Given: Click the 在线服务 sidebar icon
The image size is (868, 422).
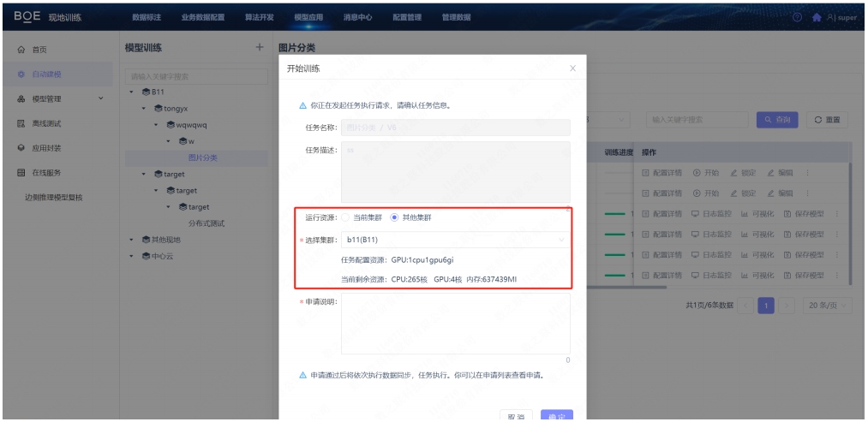Looking at the screenshot, I should [x=21, y=172].
